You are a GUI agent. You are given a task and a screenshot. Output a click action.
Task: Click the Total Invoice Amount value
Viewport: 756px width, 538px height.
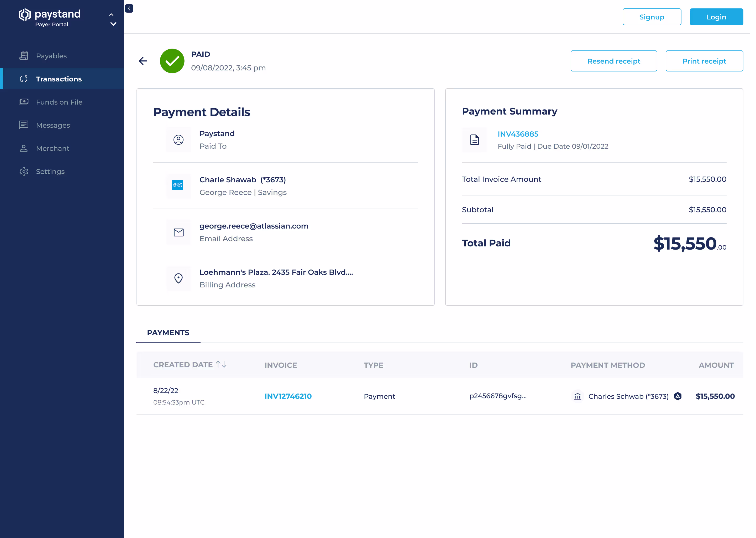coord(707,179)
